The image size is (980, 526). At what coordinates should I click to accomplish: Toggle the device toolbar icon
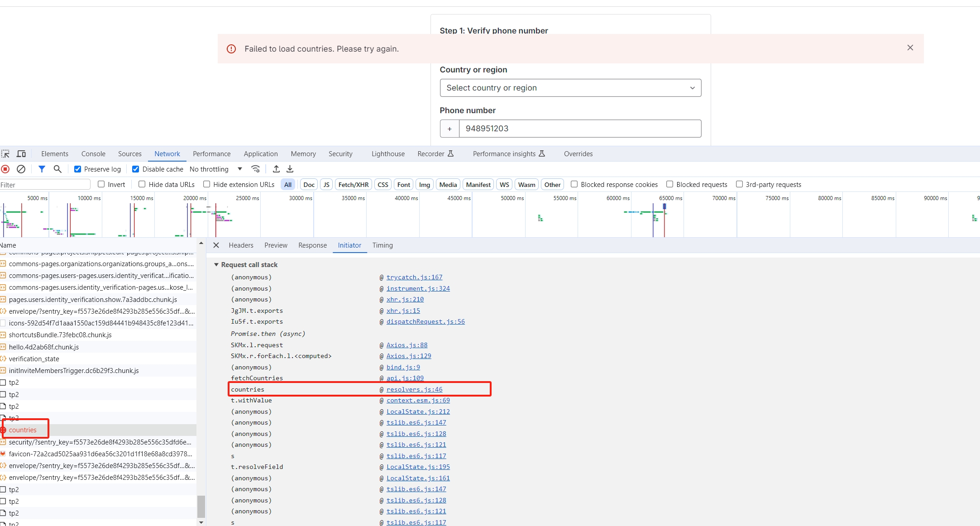tap(21, 154)
